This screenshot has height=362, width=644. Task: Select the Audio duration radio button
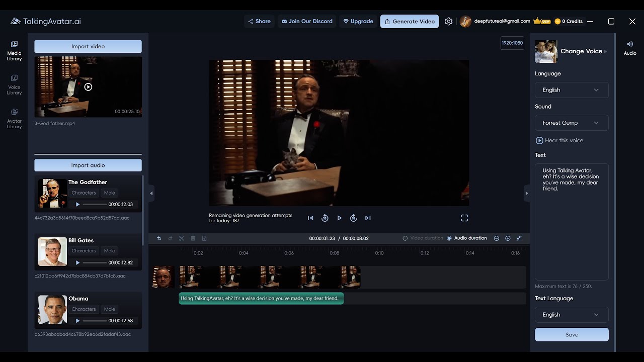click(x=449, y=238)
